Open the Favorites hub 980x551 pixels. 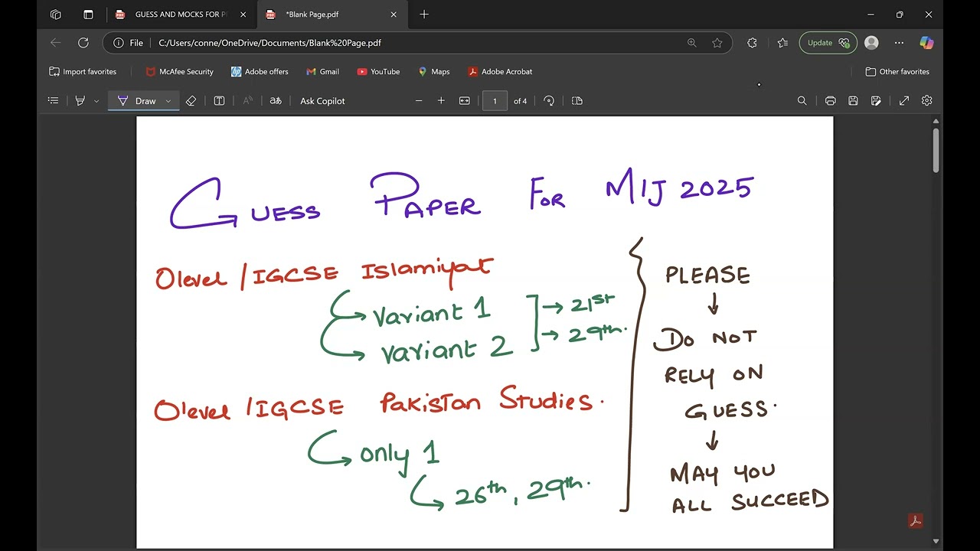pos(782,43)
